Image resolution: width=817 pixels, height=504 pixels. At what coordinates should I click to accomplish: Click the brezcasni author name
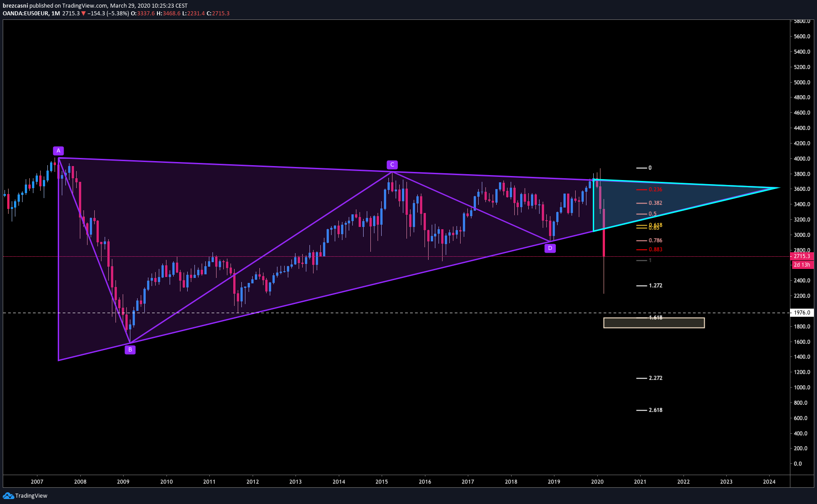(15, 6)
